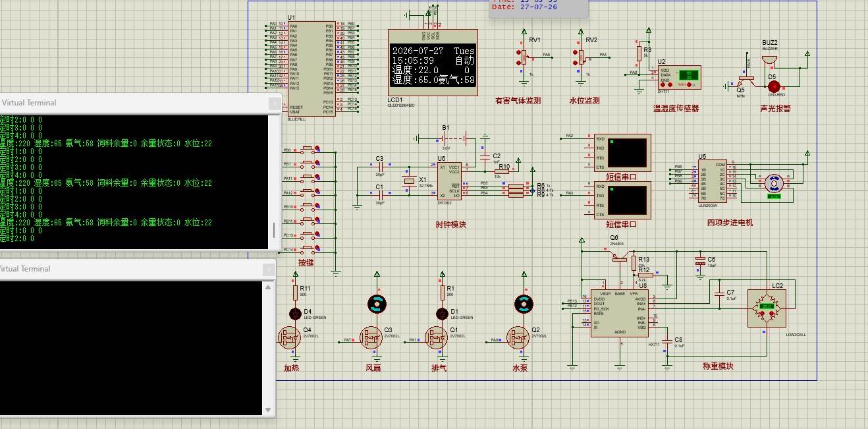Select the HX711 chip U8
Image resolution: width=868 pixels, height=429 pixels.
point(619,313)
